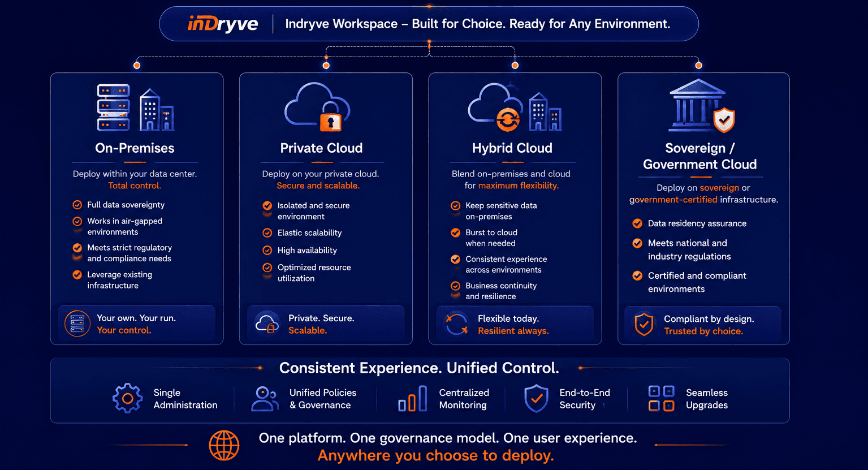The image size is (868, 470).
Task: Click the text 'Deploy on your private cloud.'
Action: (x=321, y=174)
